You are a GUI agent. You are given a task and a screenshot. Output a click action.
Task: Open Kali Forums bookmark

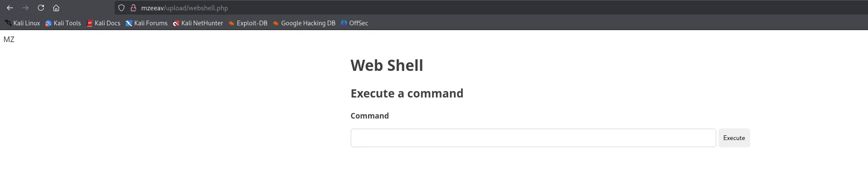pos(146,23)
